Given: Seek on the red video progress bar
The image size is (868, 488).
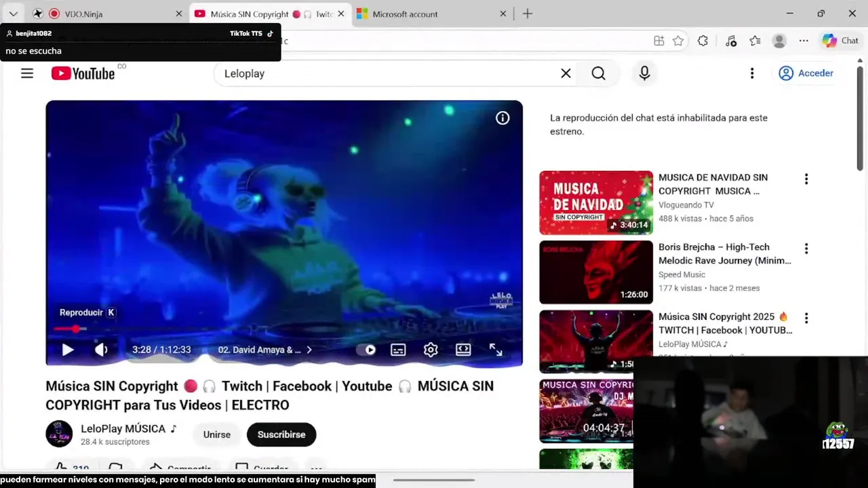Looking at the screenshot, I should point(283,329).
